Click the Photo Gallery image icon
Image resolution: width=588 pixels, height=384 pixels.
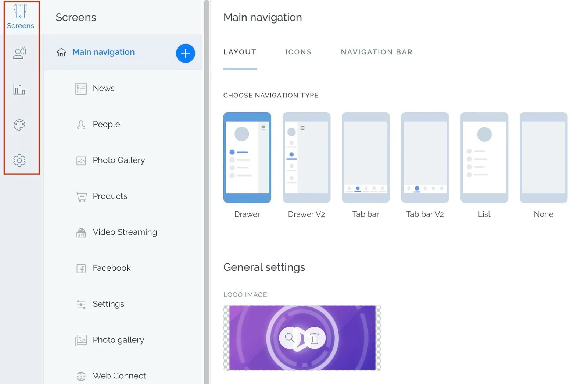(x=81, y=161)
